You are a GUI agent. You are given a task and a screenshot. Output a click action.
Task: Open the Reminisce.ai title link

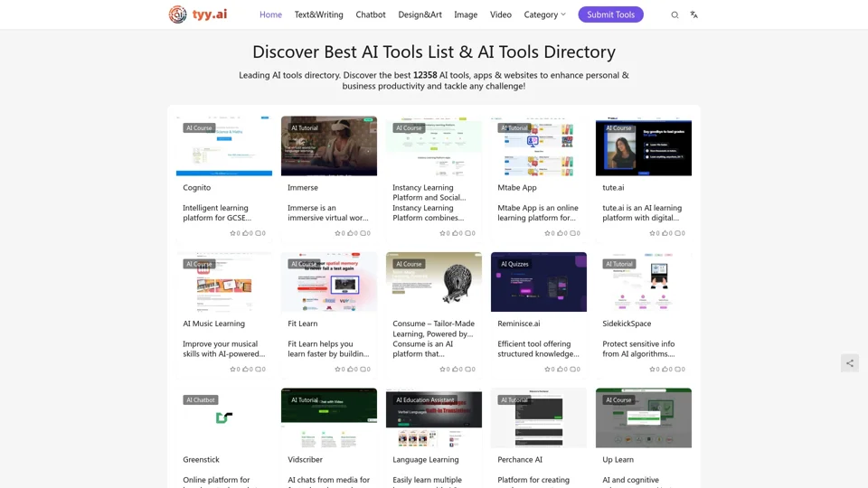pos(519,324)
